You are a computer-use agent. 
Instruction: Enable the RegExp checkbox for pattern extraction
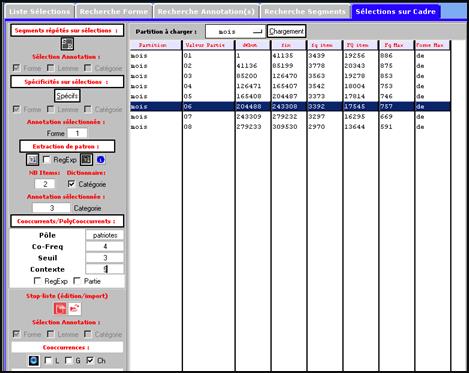[x=47, y=160]
